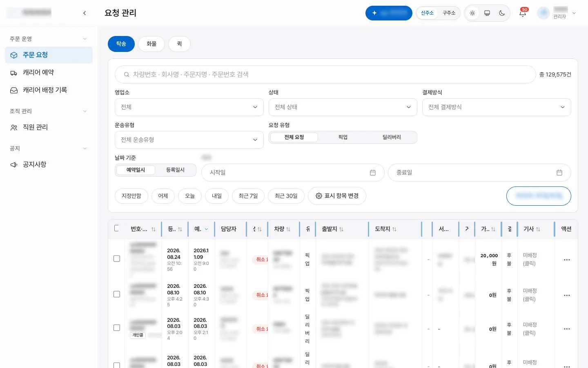Open actions menu for 2026.08.10 row
Image resolution: width=588 pixels, height=368 pixels.
point(567,295)
